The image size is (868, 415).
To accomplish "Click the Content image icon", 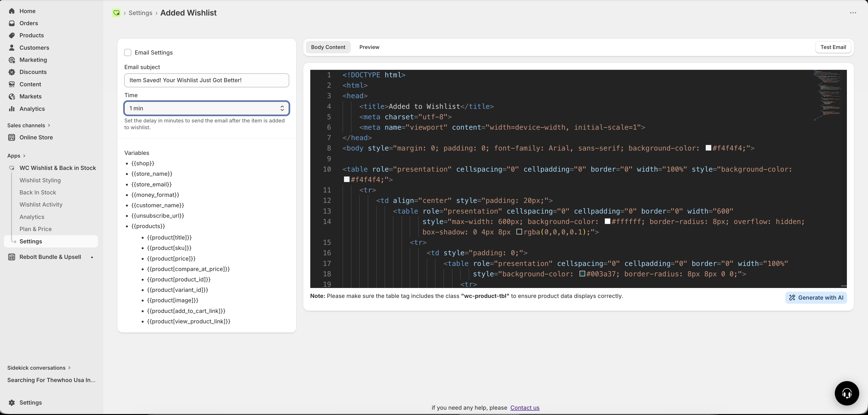I will tap(12, 84).
